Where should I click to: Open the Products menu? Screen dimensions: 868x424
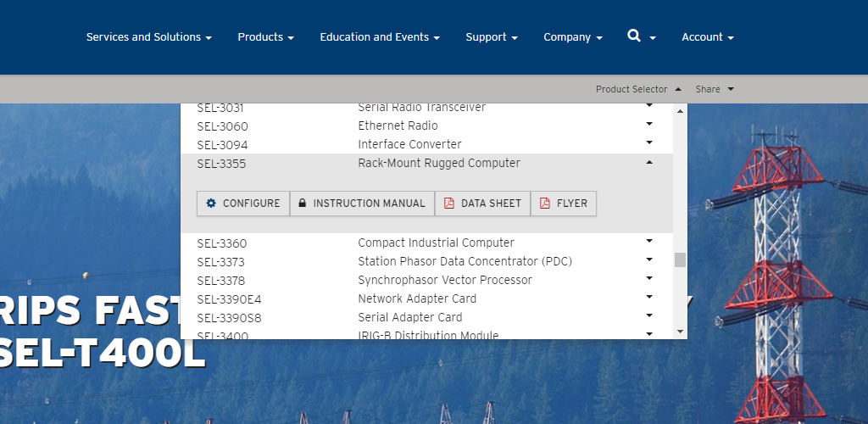265,37
